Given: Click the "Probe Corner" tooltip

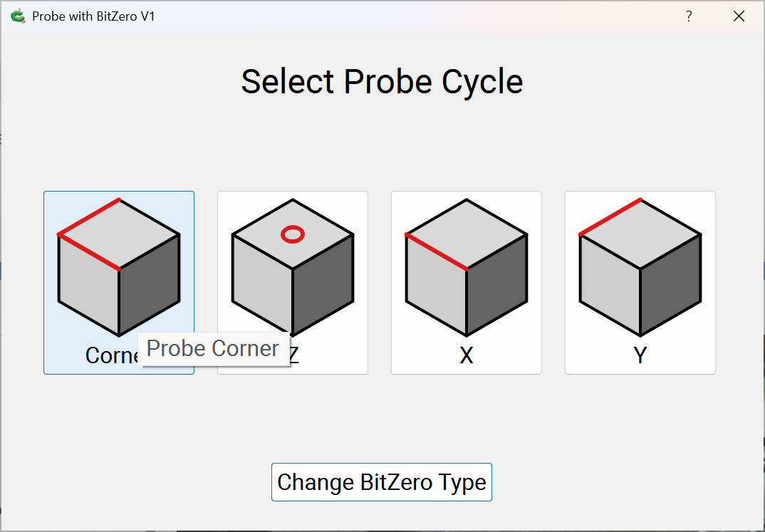Looking at the screenshot, I should [213, 348].
